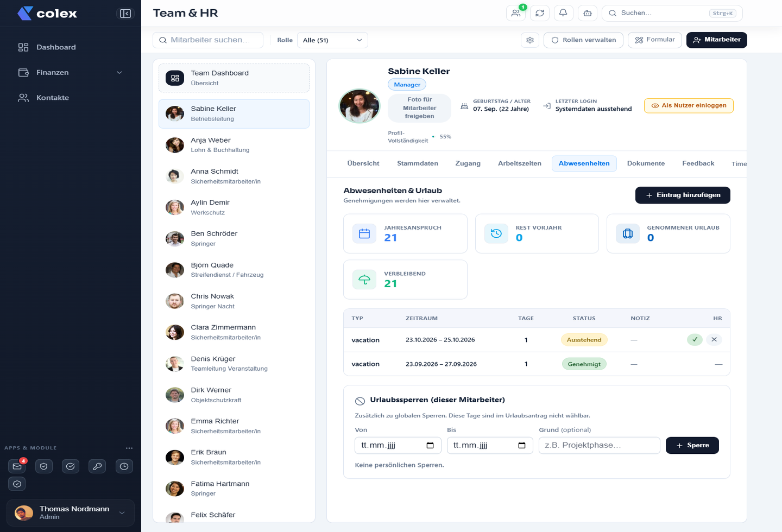Select Denis Krüger in employee list
Image resolution: width=782 pixels, height=532 pixels.
tap(234, 364)
